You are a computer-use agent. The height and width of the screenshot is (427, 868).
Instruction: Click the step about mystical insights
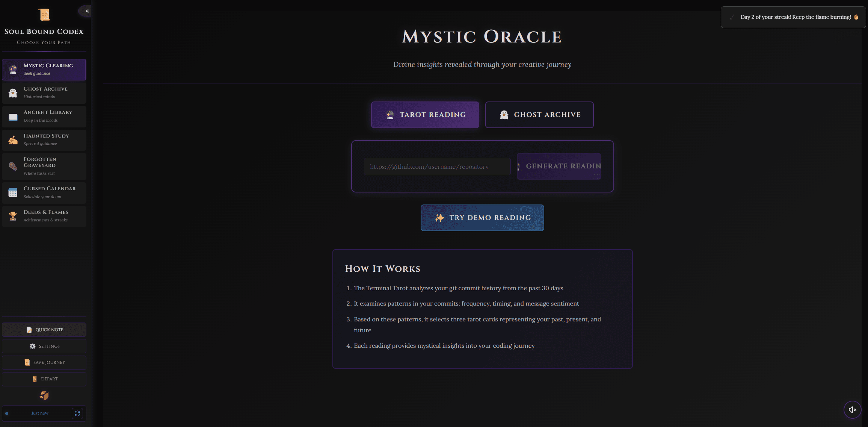click(x=444, y=346)
